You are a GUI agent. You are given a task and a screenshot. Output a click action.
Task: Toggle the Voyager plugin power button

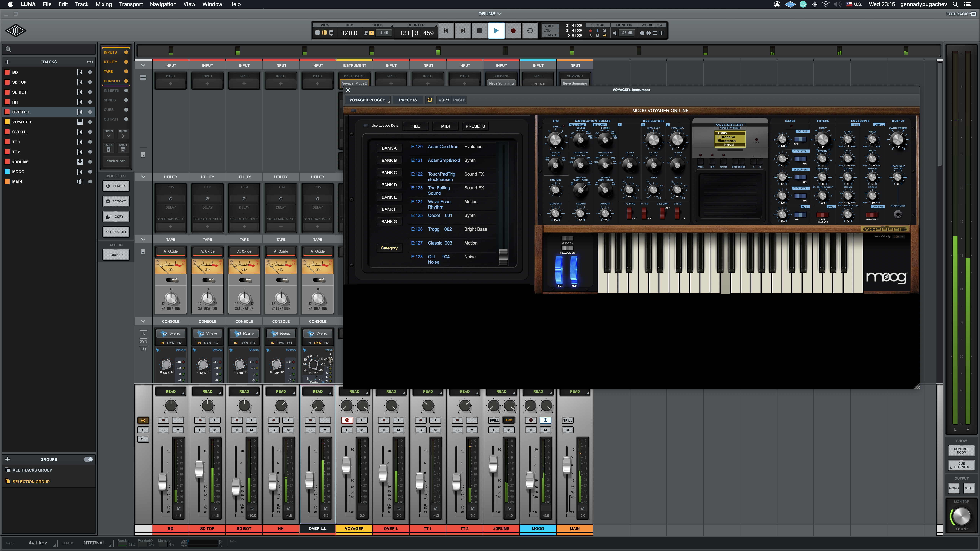pyautogui.click(x=430, y=100)
